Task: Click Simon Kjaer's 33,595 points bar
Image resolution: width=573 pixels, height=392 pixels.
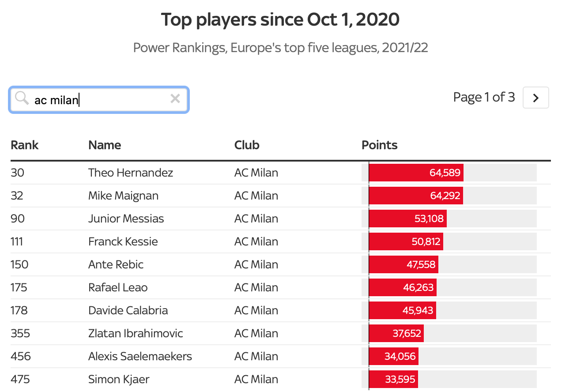Action: [393, 379]
